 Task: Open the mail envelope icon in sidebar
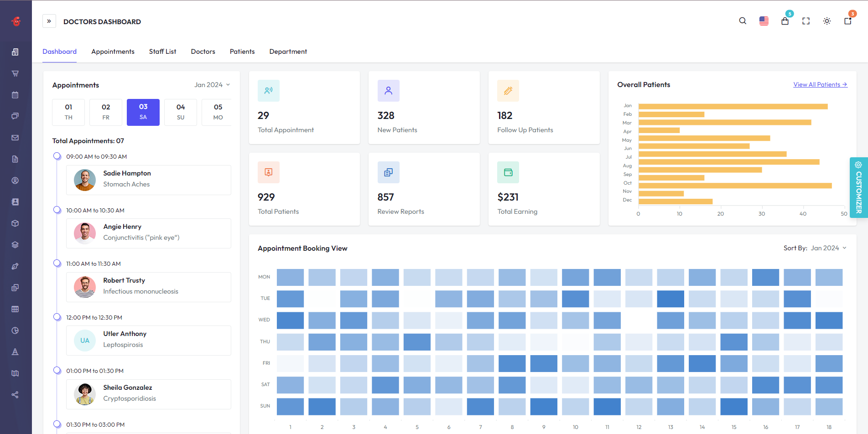click(x=15, y=138)
